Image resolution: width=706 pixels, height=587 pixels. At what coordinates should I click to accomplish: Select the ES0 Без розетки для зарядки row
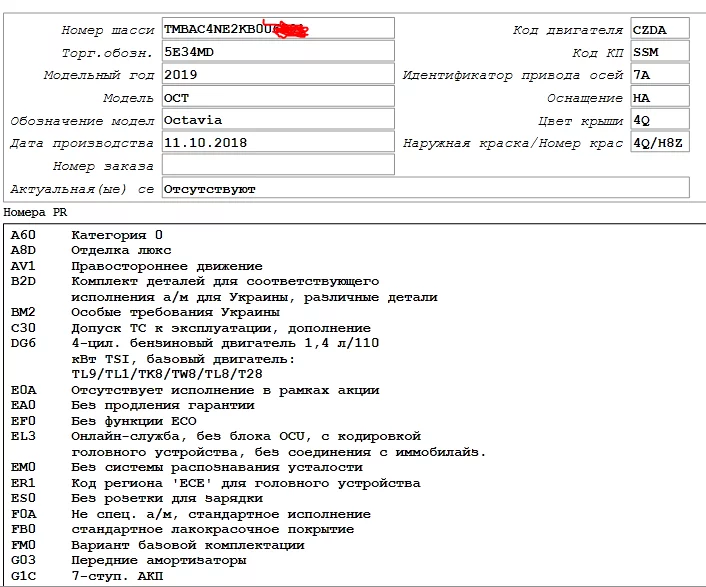(x=136, y=498)
